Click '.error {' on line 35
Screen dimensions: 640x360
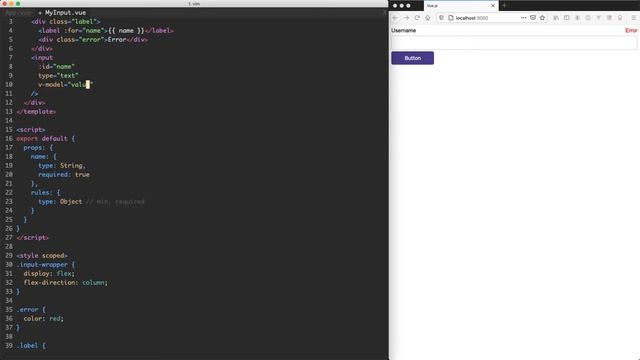point(31,309)
